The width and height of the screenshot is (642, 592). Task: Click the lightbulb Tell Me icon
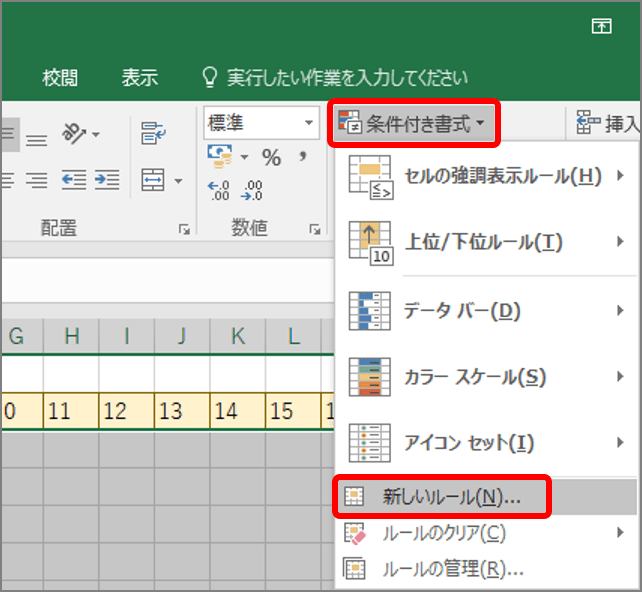(x=210, y=77)
